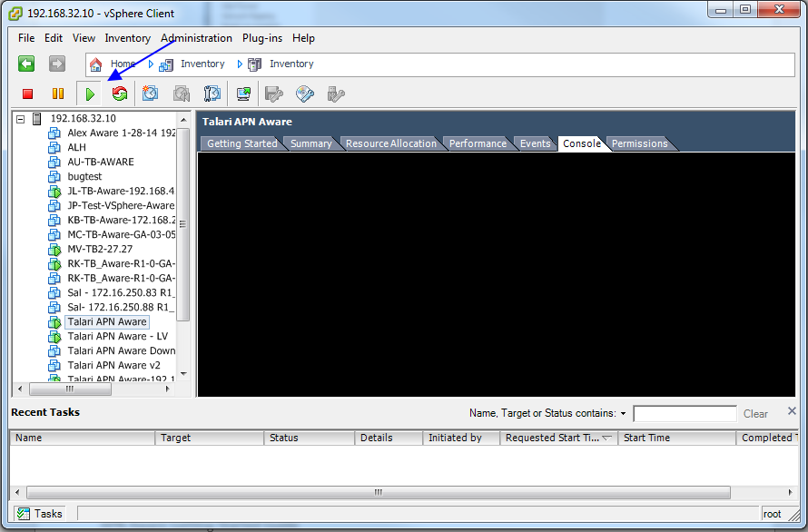
Task: Click the last Inventory breadcrumb link
Action: point(291,64)
